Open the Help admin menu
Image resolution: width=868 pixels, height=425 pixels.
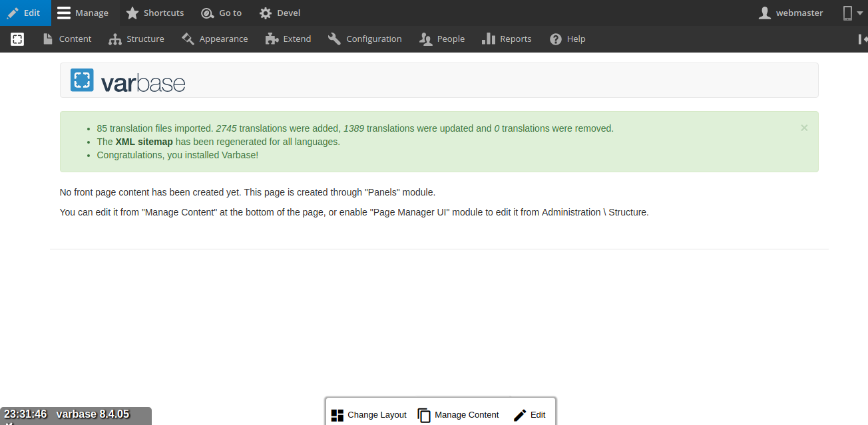tap(568, 39)
